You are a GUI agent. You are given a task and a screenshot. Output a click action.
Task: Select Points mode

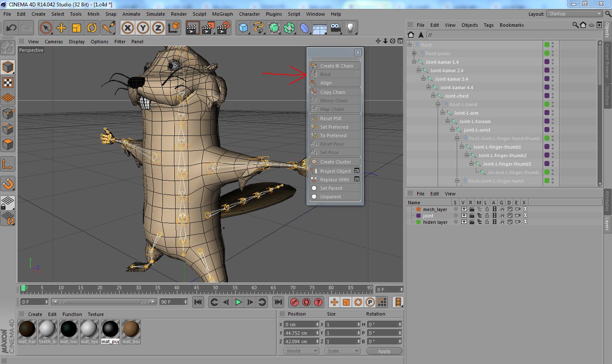8,113
